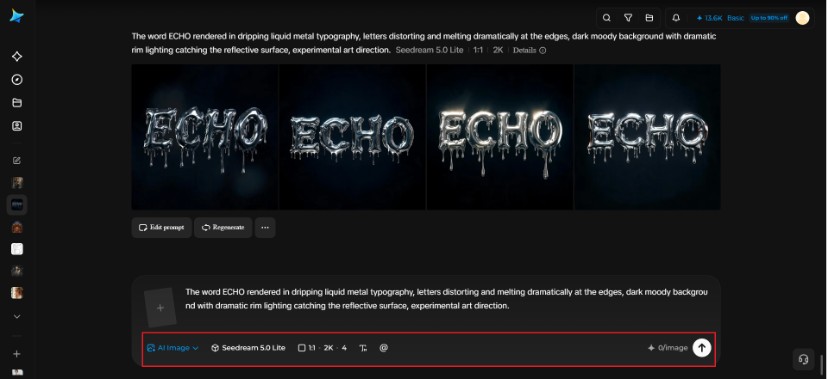830x379 pixels.
Task: Click the Up to 90% off badge
Action: [769, 18]
